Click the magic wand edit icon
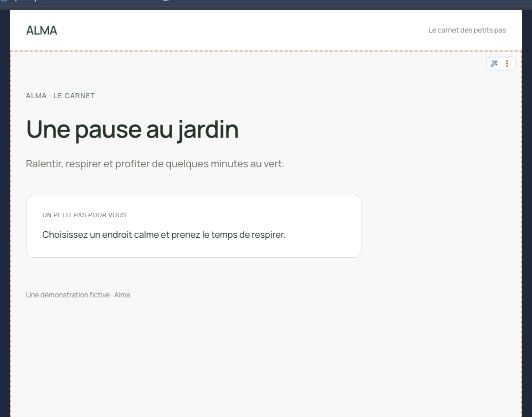The height and width of the screenshot is (417, 532). (494, 64)
